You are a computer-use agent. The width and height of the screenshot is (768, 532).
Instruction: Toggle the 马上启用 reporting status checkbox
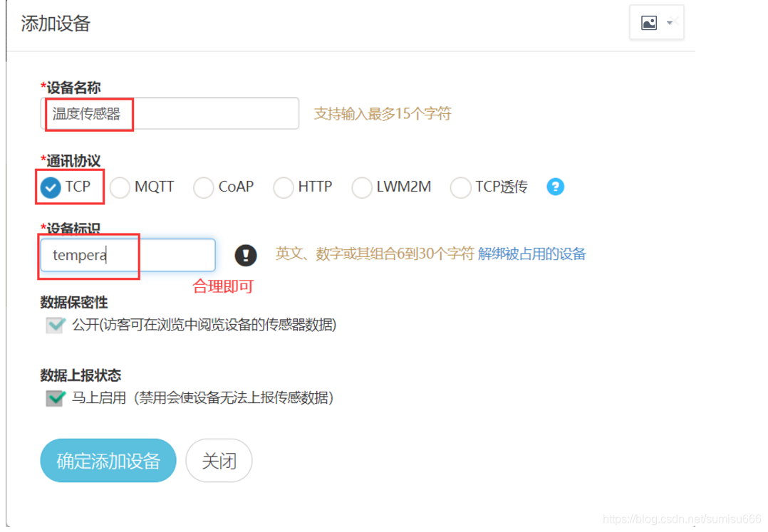56,398
